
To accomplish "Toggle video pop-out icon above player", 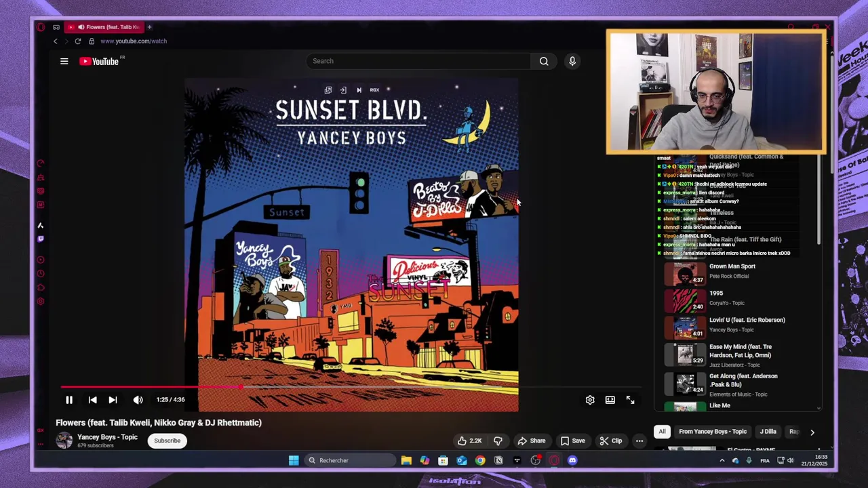I will (328, 90).
